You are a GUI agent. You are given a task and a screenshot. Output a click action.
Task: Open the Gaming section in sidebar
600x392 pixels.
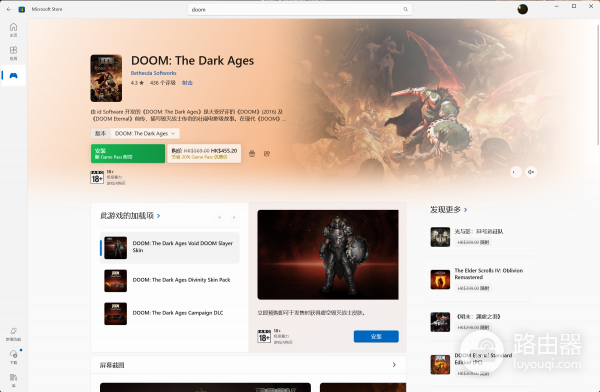(13, 75)
